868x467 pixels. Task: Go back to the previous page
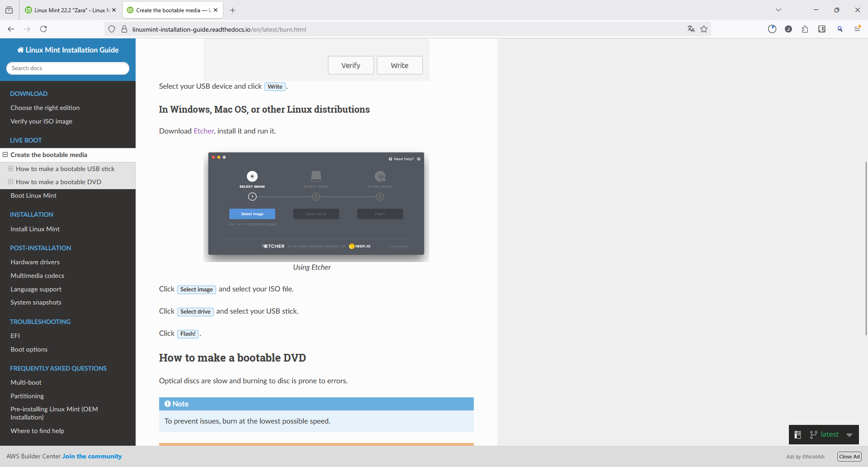coord(11,29)
